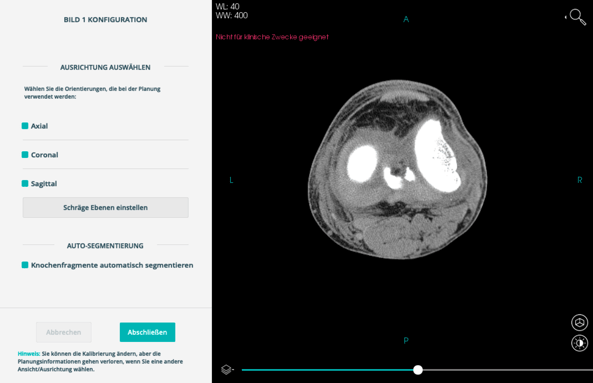Screen dimensions: 593x383
Task: Click the slice layers stack icon
Action: tap(226, 369)
